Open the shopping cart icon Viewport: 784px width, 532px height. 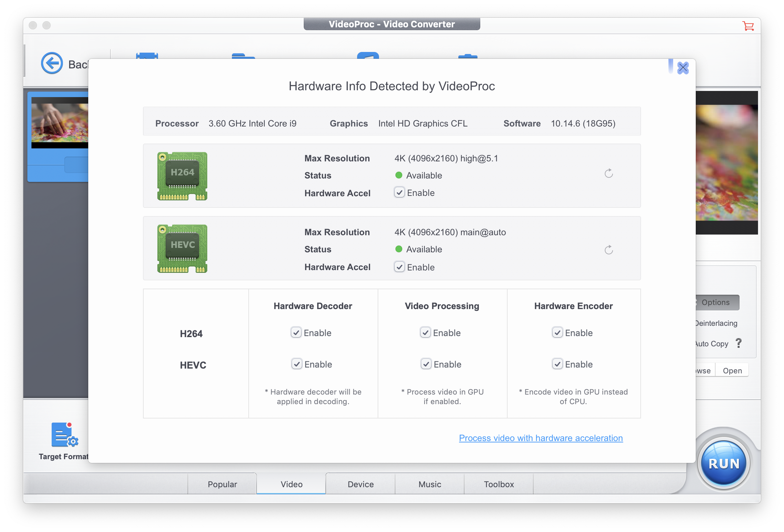(748, 26)
